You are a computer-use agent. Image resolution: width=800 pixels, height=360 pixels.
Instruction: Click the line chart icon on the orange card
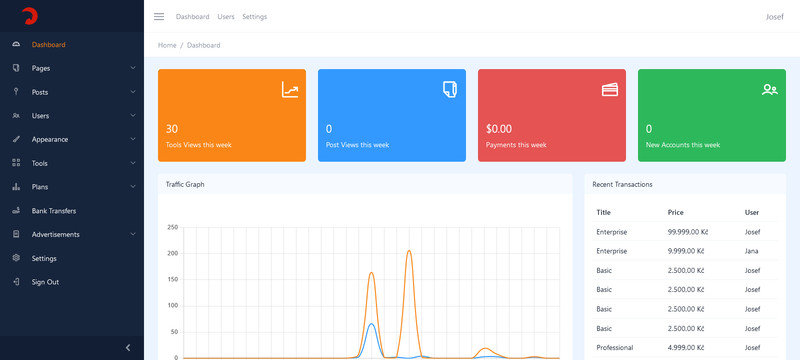tap(290, 90)
